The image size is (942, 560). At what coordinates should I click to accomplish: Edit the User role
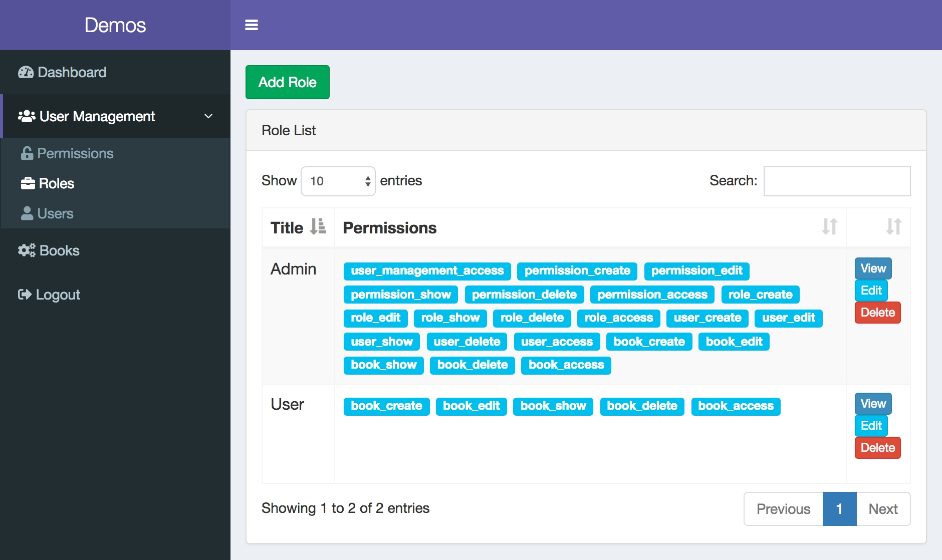point(871,426)
